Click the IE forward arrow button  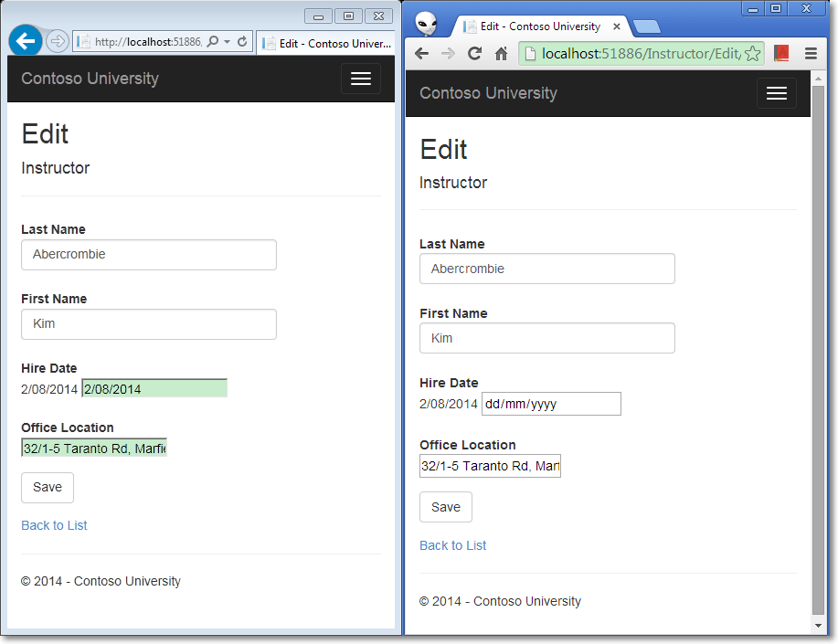[58, 41]
